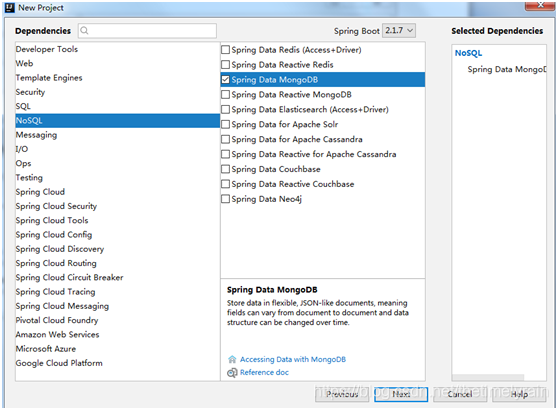Image resolution: width=558 pixels, height=410 pixels.
Task: Tick Spring Data for Apache Cassandra
Action: [x=225, y=140]
